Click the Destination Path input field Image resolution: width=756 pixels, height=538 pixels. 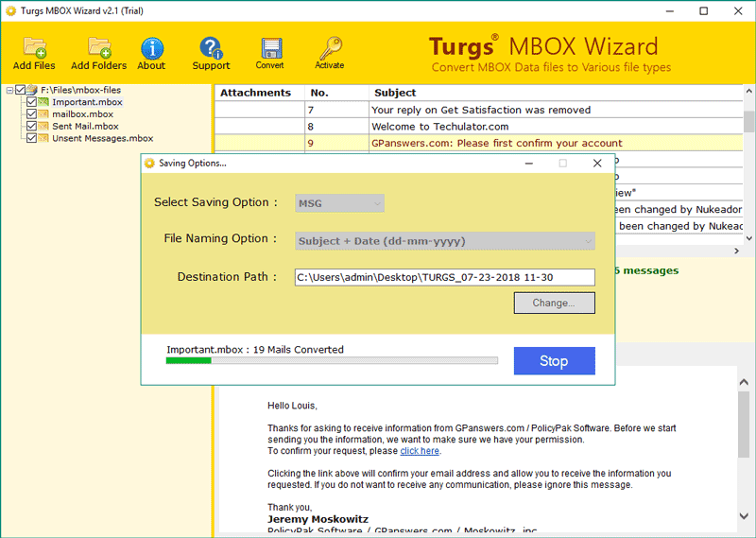[444, 277]
